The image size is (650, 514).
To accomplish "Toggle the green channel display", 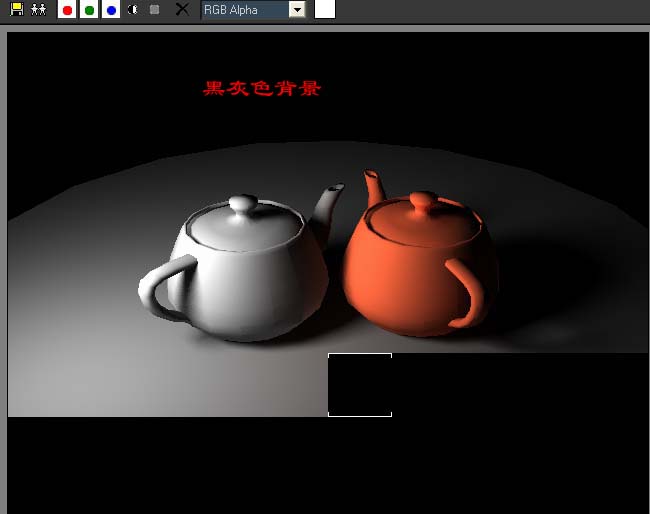I will pyautogui.click(x=89, y=10).
